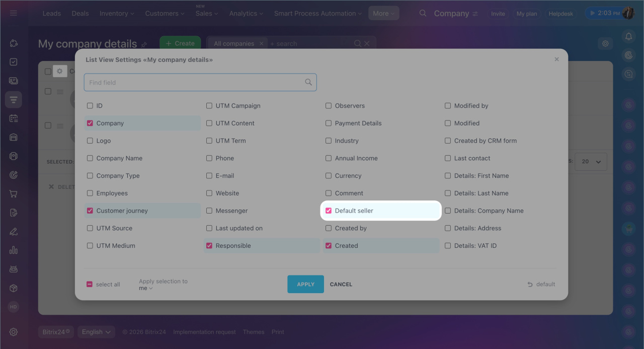
Task: Open the hamburger menu at top left
Action: coord(14,13)
